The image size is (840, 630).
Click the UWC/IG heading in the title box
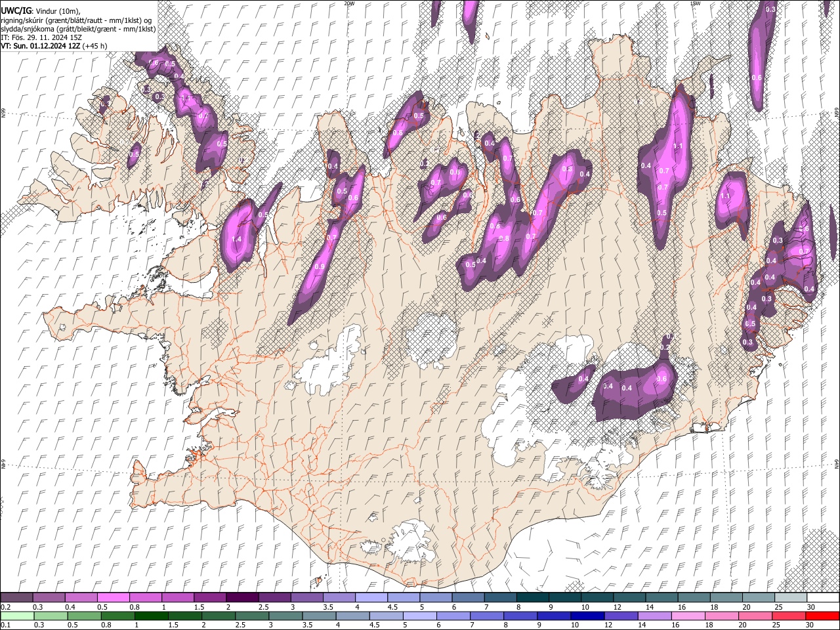pyautogui.click(x=15, y=10)
